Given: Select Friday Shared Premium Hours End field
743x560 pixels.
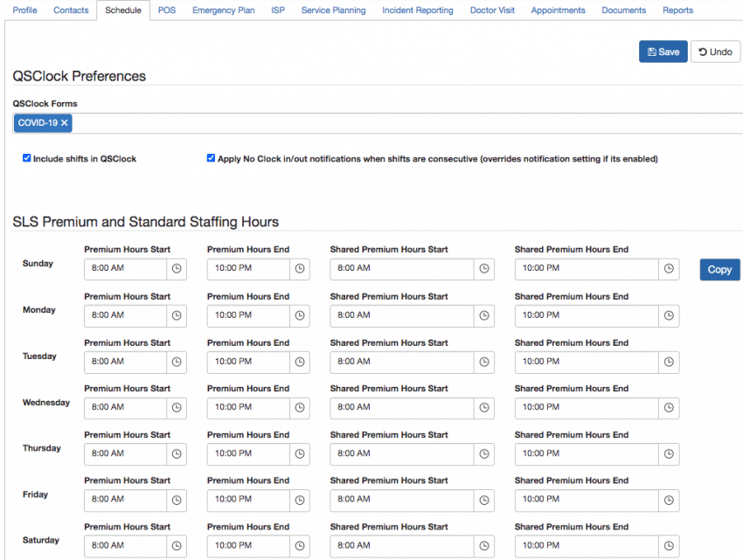Looking at the screenshot, I should (586, 500).
